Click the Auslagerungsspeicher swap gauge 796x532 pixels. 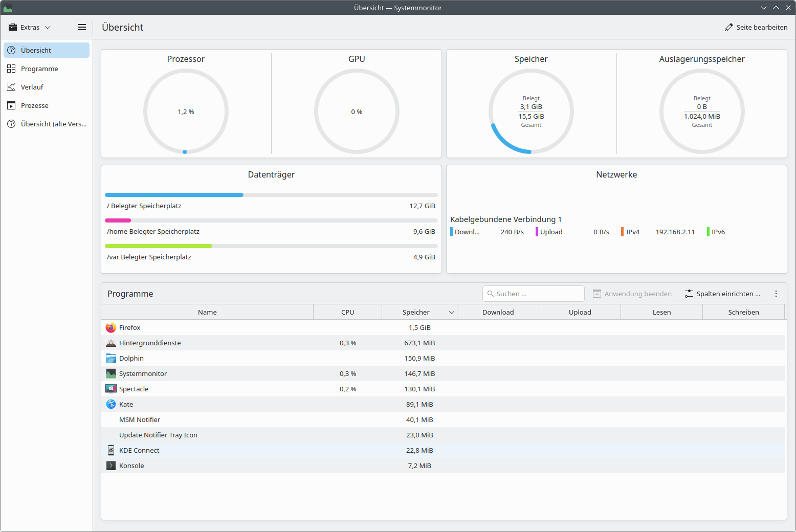pyautogui.click(x=702, y=112)
